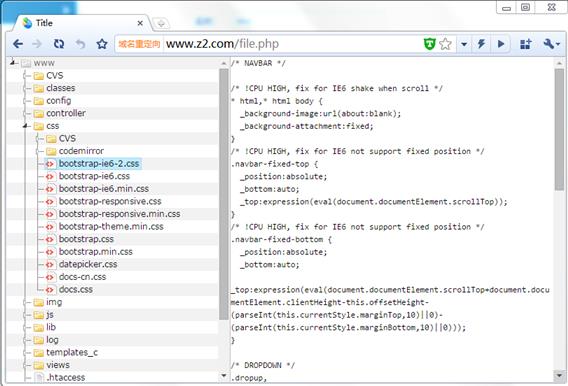The image size is (568, 386).
Task: Click the browser back arrow button
Action: [x=18, y=44]
